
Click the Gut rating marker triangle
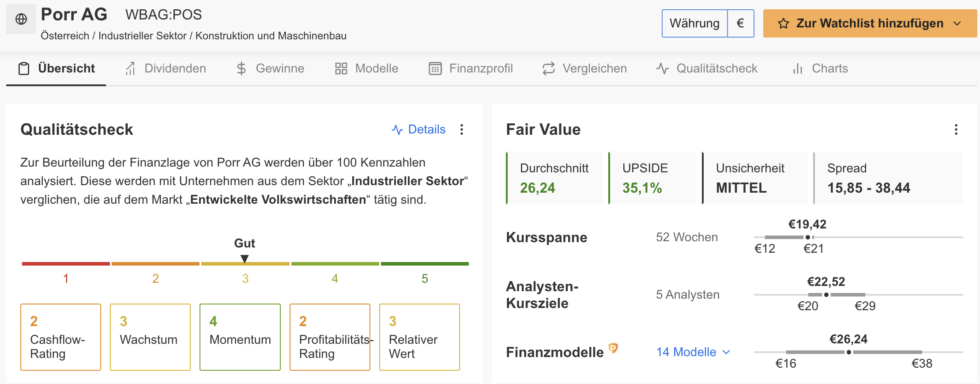[x=245, y=259]
